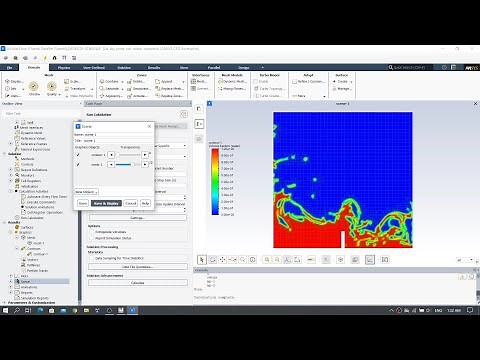This screenshot has width=480, height=360.
Task: Click the Outline View Filter Text field
Action: pos(40,113)
